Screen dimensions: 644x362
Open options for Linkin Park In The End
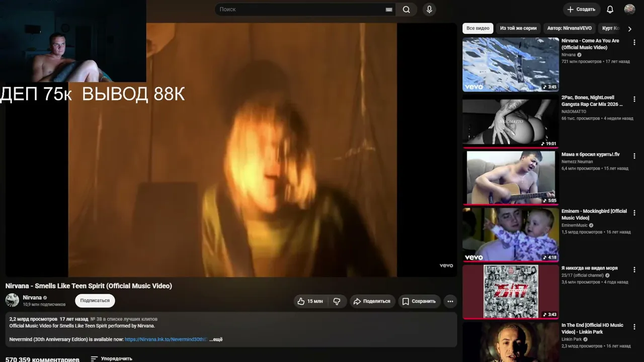point(634,326)
